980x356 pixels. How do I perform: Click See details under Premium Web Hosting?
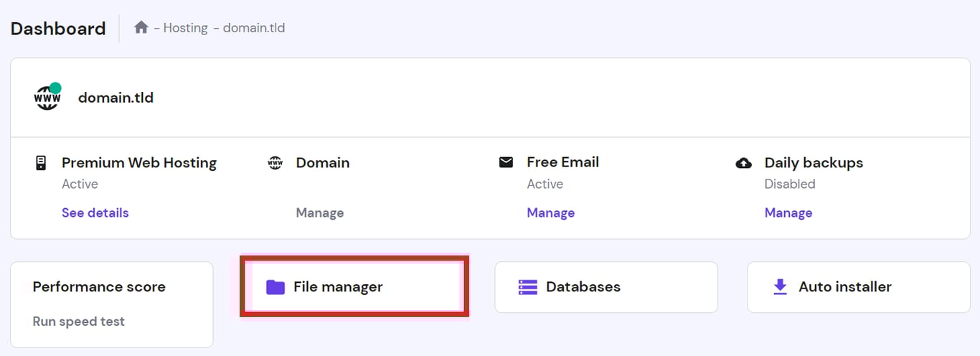(95, 212)
